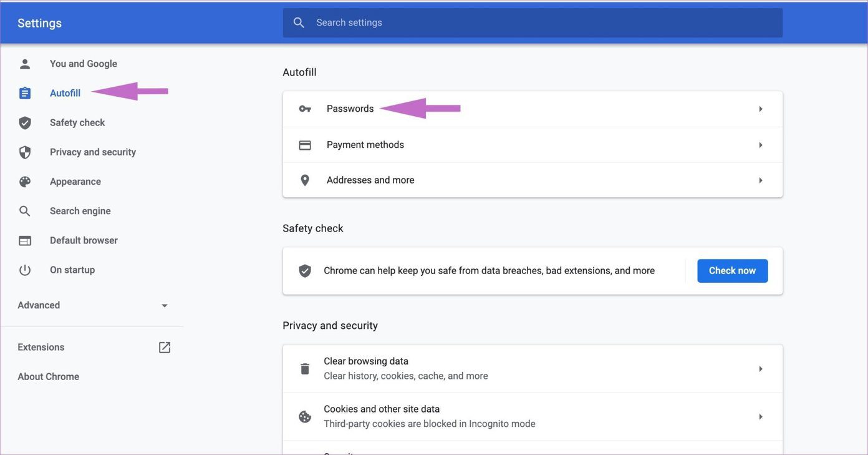Click the key icon beside Passwords
The width and height of the screenshot is (868, 455).
[305, 109]
